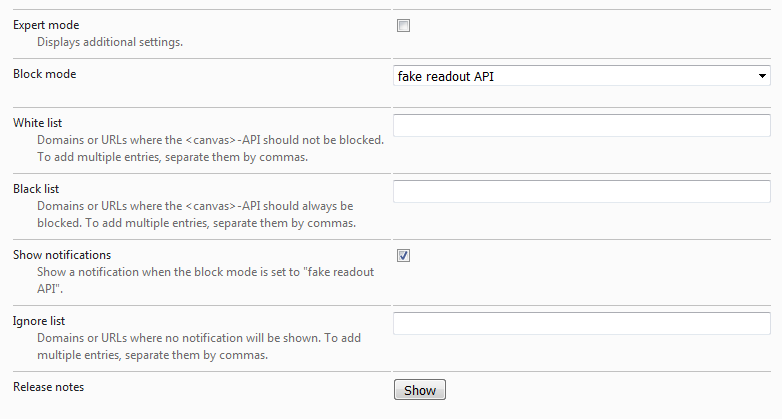Image resolution: width=782 pixels, height=419 pixels.
Task: Click the Show notifications label
Action: coord(62,255)
